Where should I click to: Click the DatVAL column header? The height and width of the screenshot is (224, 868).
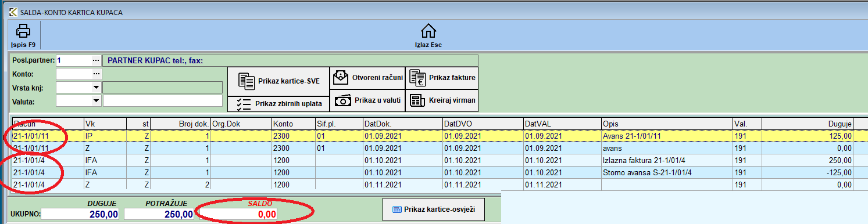point(562,124)
